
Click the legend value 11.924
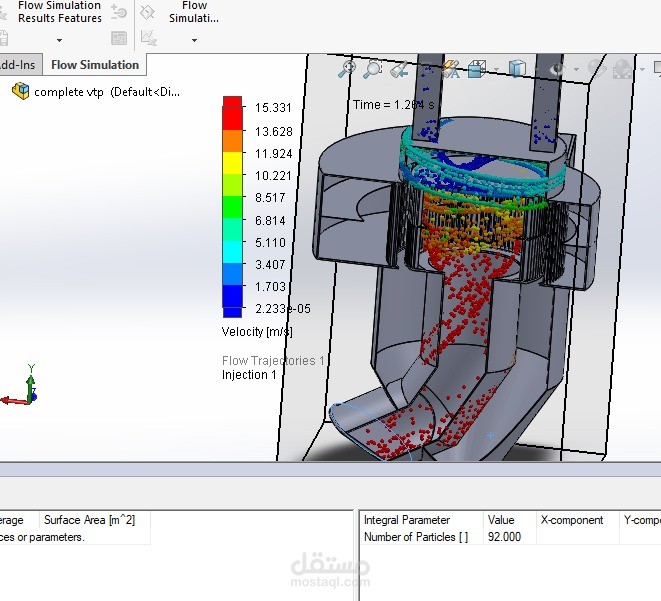[x=274, y=154]
